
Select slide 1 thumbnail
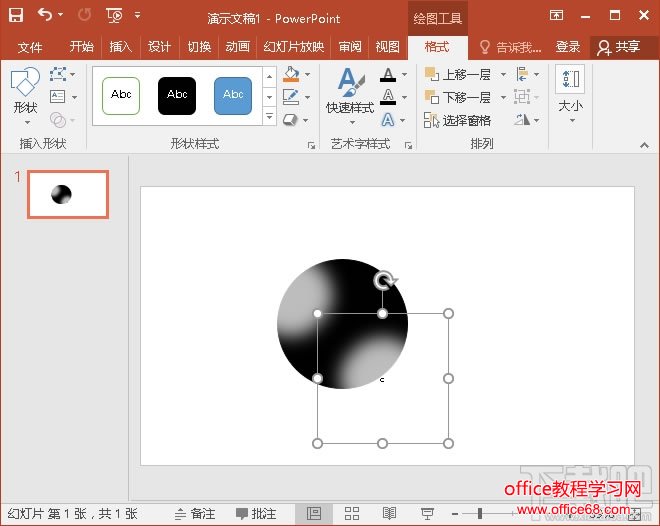click(67, 194)
